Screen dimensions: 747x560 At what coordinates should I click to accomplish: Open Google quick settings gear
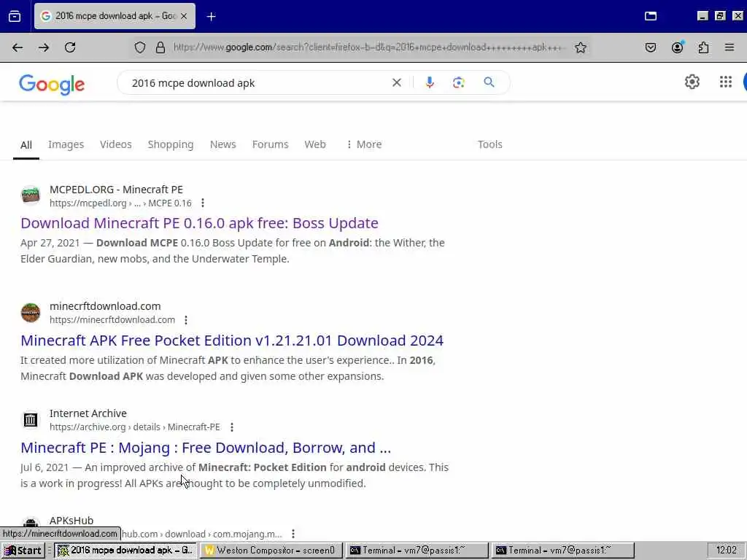tap(692, 82)
